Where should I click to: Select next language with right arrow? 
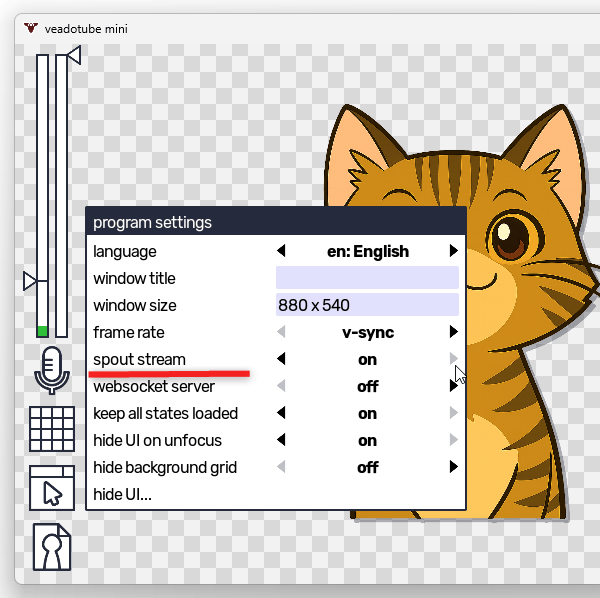point(453,251)
